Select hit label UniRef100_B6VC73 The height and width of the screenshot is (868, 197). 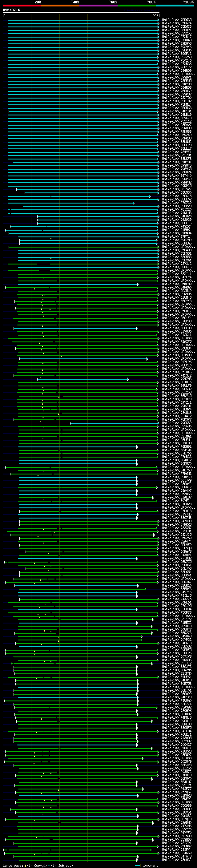[x=177, y=118]
